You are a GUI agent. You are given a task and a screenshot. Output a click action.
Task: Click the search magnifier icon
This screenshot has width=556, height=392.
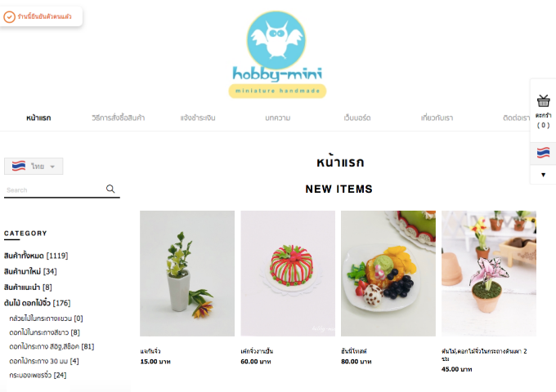point(110,189)
